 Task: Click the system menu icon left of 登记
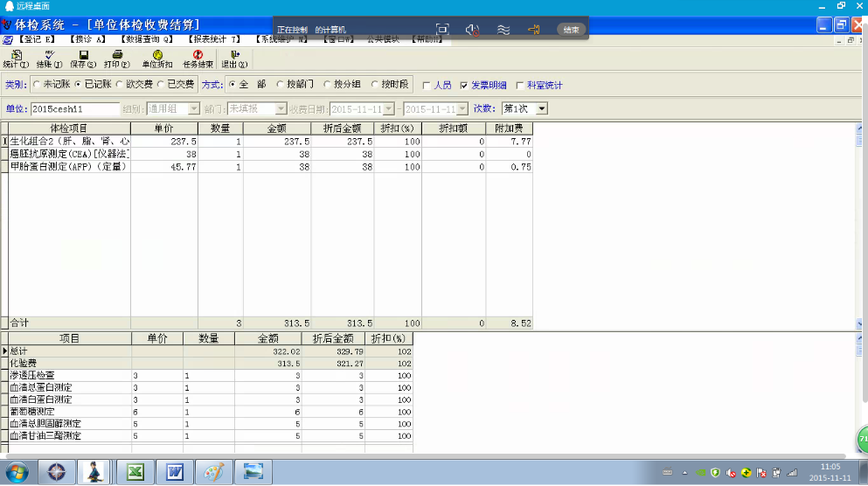tap(8, 40)
